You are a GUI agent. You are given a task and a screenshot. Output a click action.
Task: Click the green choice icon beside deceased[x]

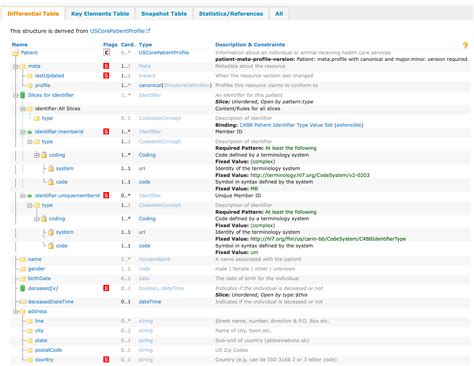point(23,288)
